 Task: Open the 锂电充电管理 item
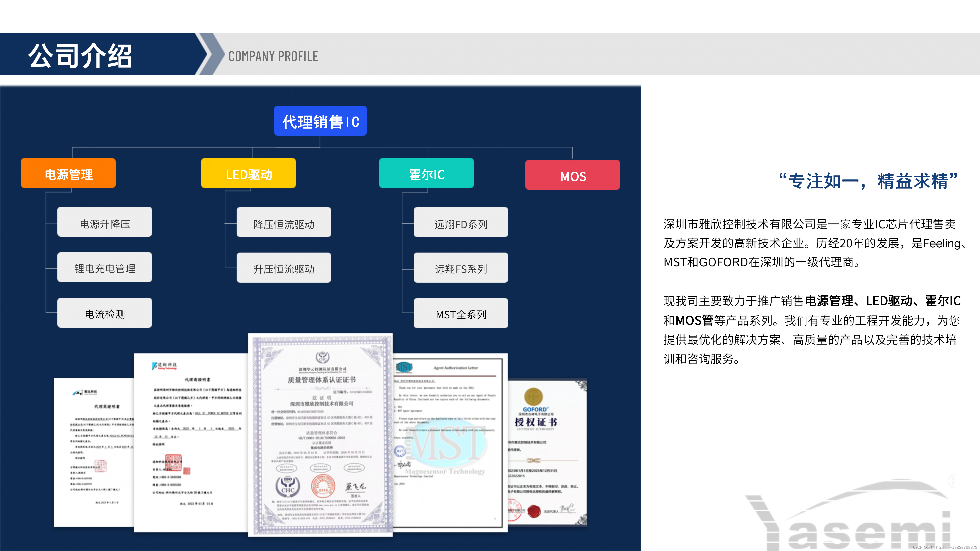click(x=105, y=268)
